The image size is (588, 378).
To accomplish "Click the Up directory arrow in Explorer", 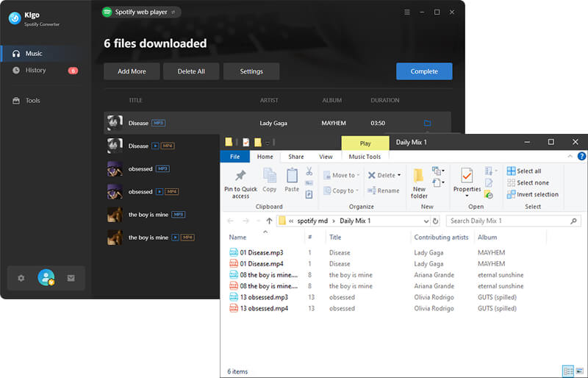I will tap(269, 221).
